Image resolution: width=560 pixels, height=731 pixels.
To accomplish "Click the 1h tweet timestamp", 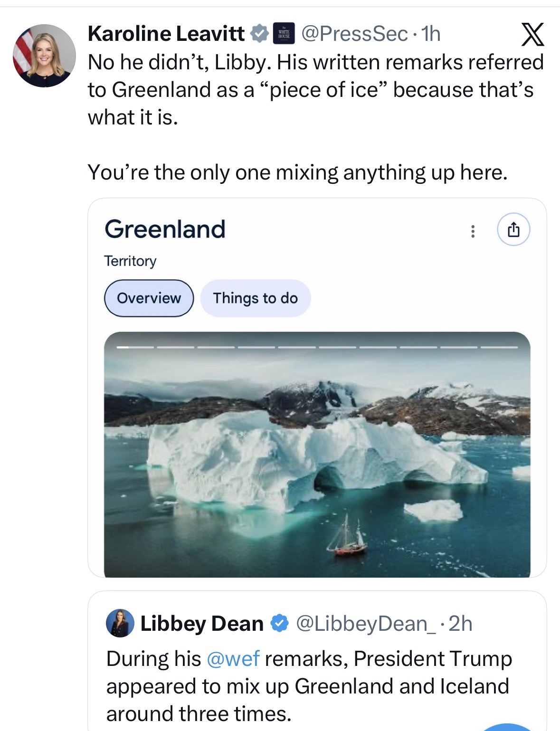I will click(431, 34).
